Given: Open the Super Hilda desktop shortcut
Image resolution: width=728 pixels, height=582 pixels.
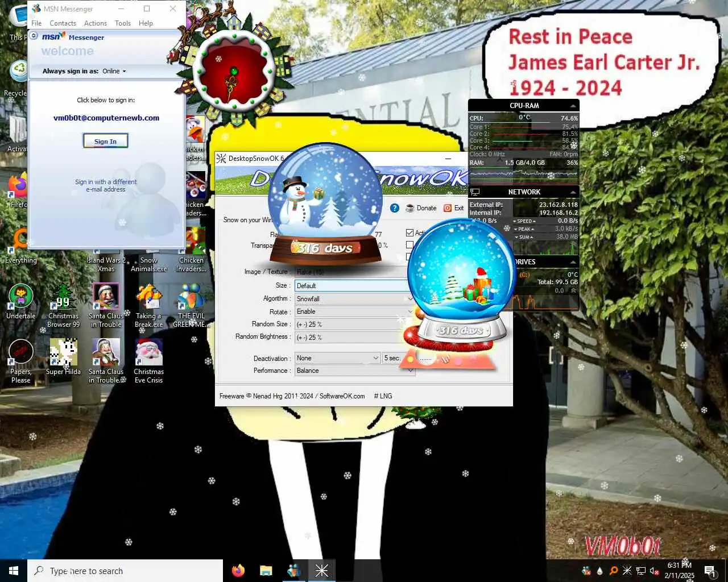Looking at the screenshot, I should pyautogui.click(x=63, y=357).
